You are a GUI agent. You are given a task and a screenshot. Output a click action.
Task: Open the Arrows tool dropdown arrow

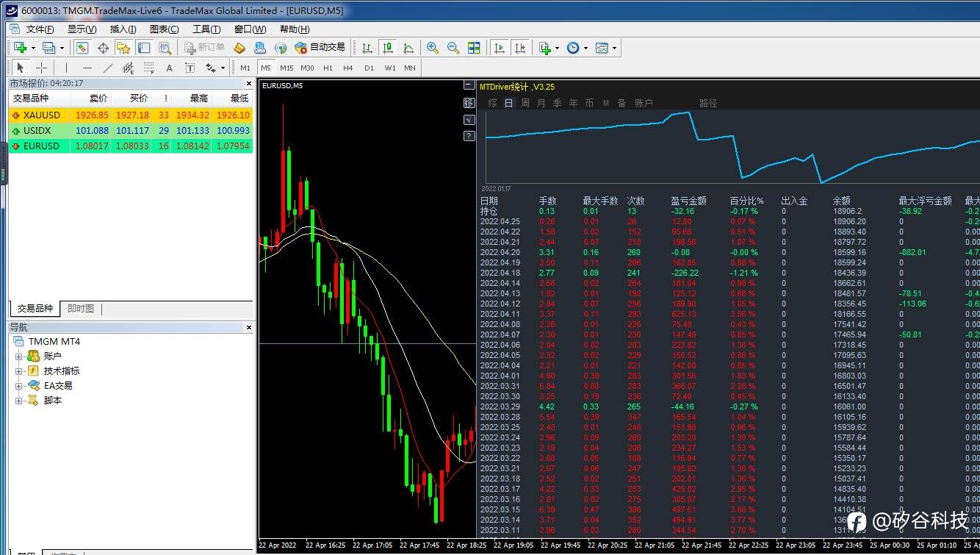click(x=223, y=68)
